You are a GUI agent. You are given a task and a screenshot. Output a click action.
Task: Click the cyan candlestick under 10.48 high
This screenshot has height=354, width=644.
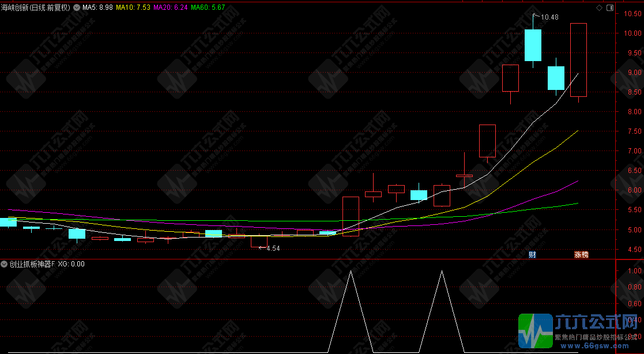[x=533, y=45]
